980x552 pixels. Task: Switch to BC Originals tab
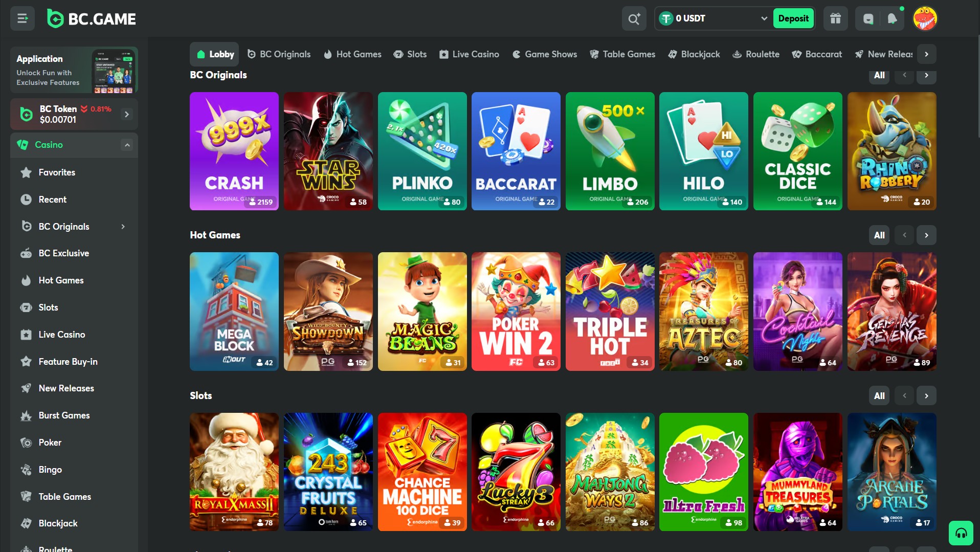[279, 54]
